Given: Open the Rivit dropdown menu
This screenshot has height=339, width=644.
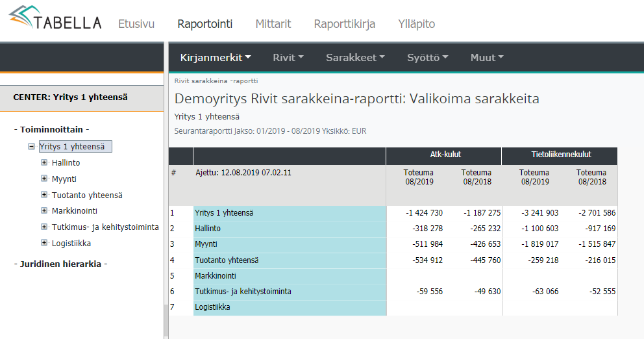Looking at the screenshot, I should pyautogui.click(x=288, y=57).
